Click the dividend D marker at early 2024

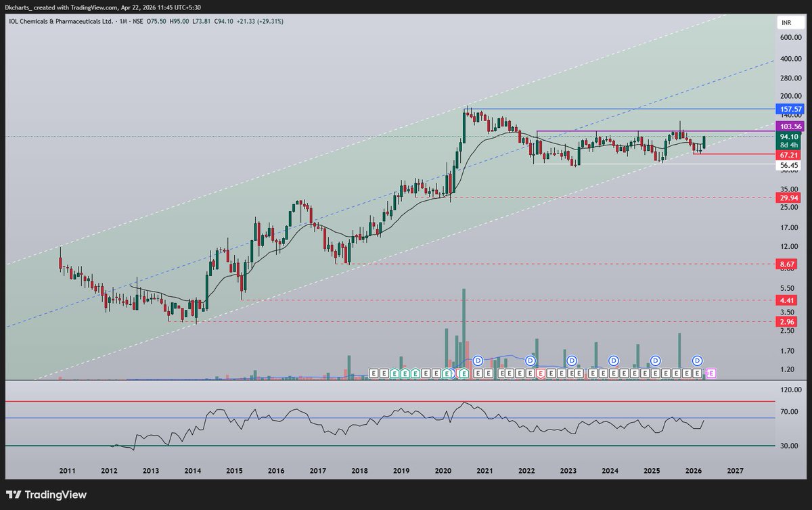point(614,360)
